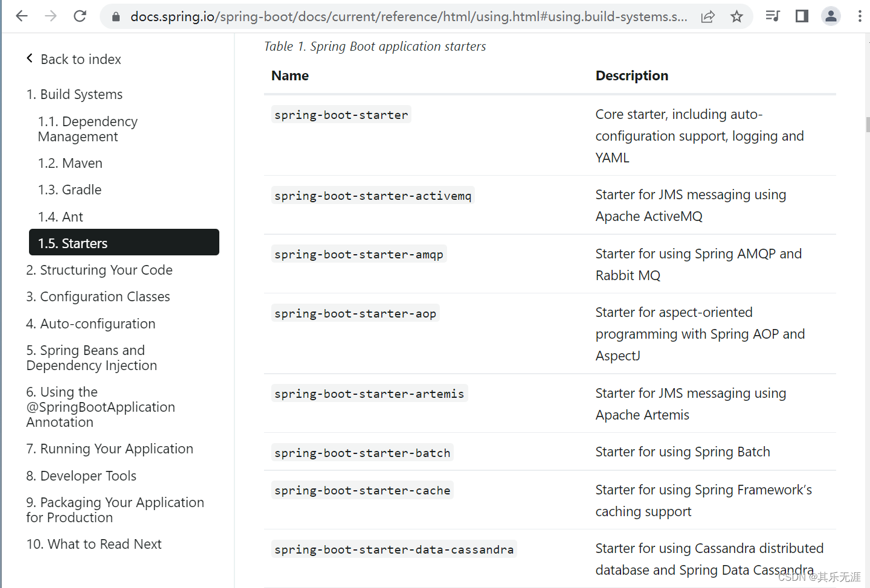Click the page vertical scrollbar thumb

click(868, 124)
